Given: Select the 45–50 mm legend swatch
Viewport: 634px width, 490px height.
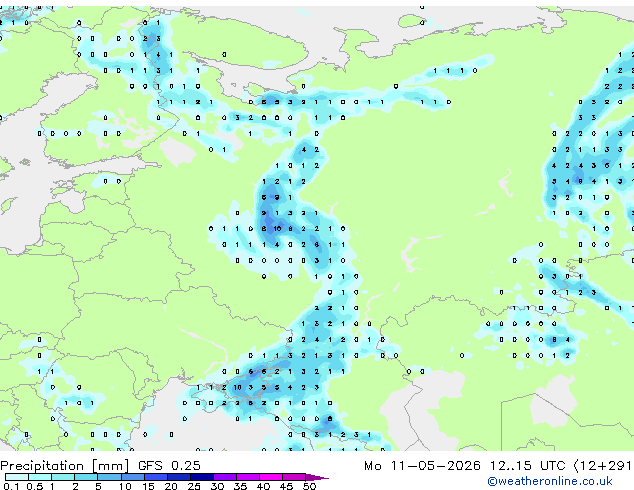Looking at the screenshot, I should tap(294, 477).
